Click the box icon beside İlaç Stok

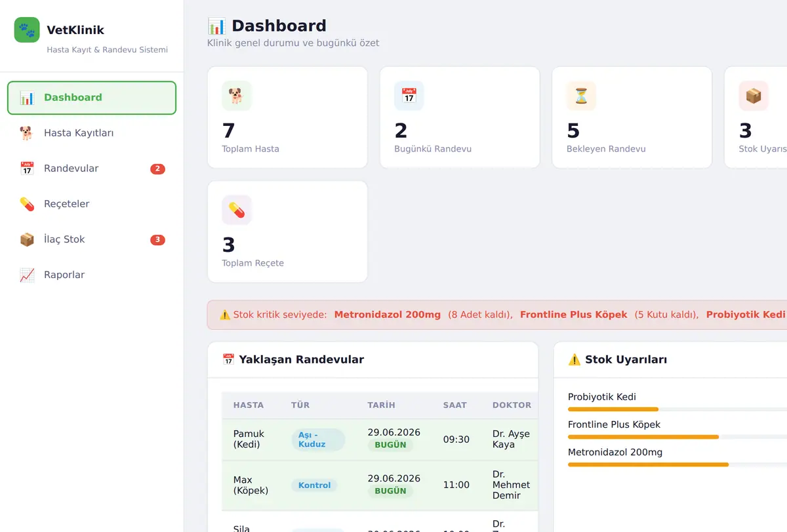27,239
